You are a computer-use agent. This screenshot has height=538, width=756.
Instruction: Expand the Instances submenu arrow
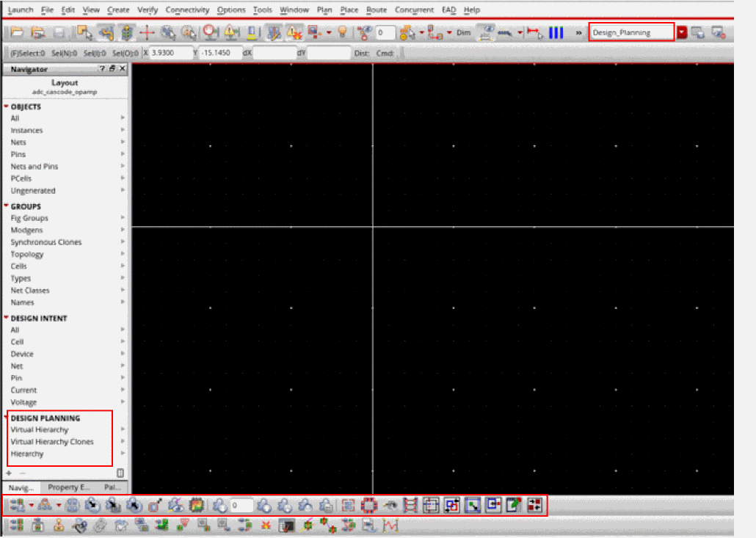(123, 130)
